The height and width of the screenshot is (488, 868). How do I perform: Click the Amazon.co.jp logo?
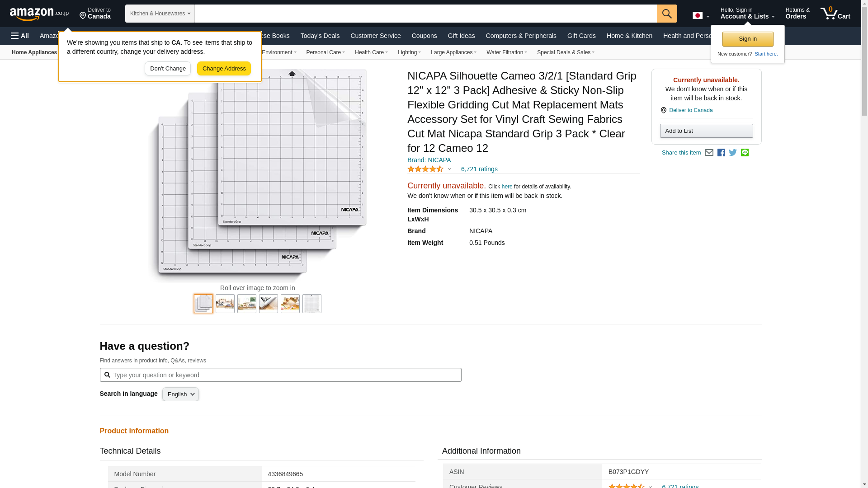coord(39,14)
